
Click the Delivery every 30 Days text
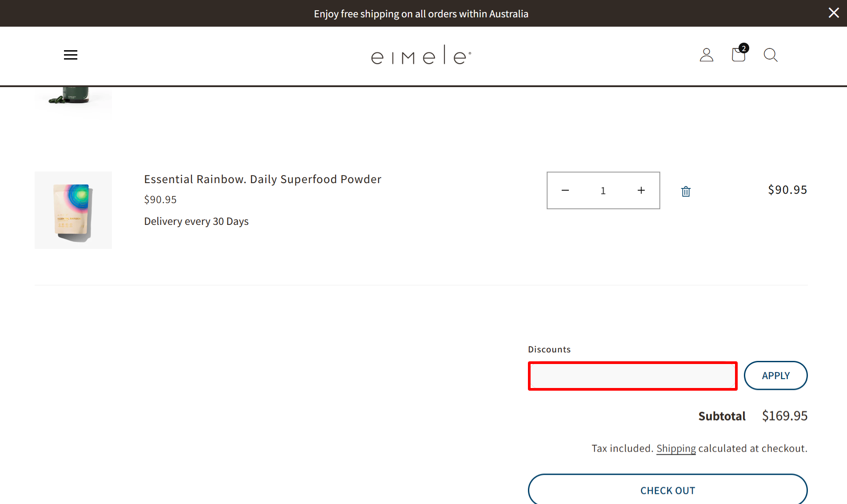[x=196, y=221]
